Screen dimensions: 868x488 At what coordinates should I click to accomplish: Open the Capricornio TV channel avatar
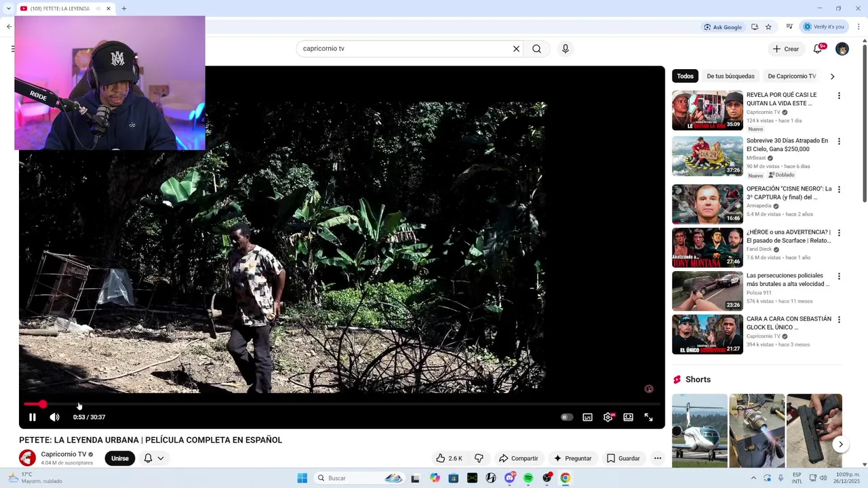(27, 458)
